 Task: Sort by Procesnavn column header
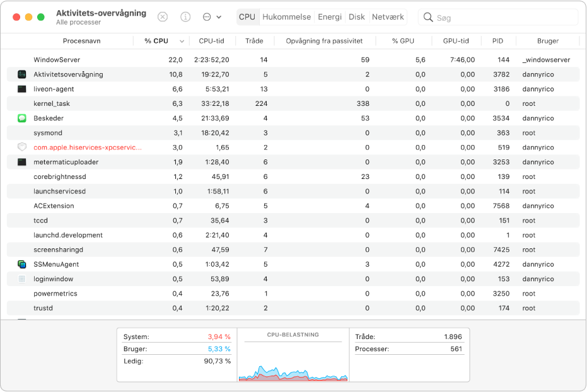coord(81,41)
